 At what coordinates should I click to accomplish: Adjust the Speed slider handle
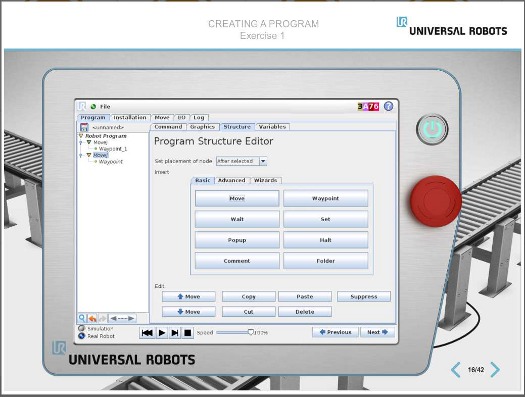click(250, 332)
